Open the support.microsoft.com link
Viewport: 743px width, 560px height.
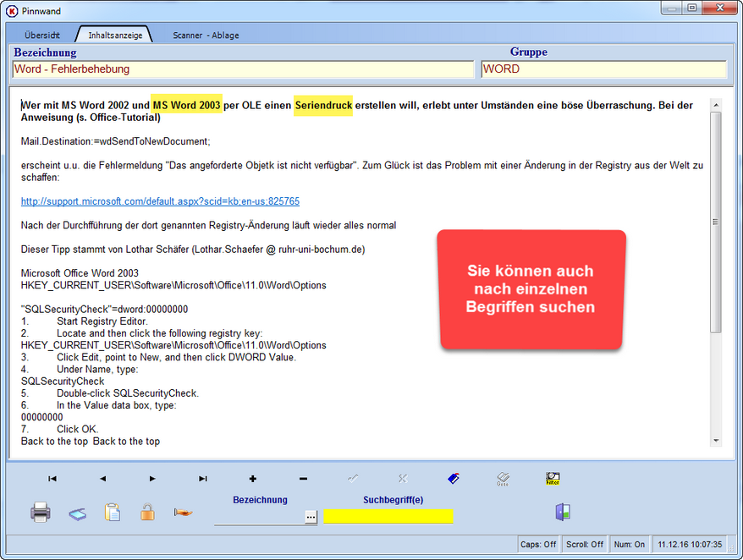160,201
